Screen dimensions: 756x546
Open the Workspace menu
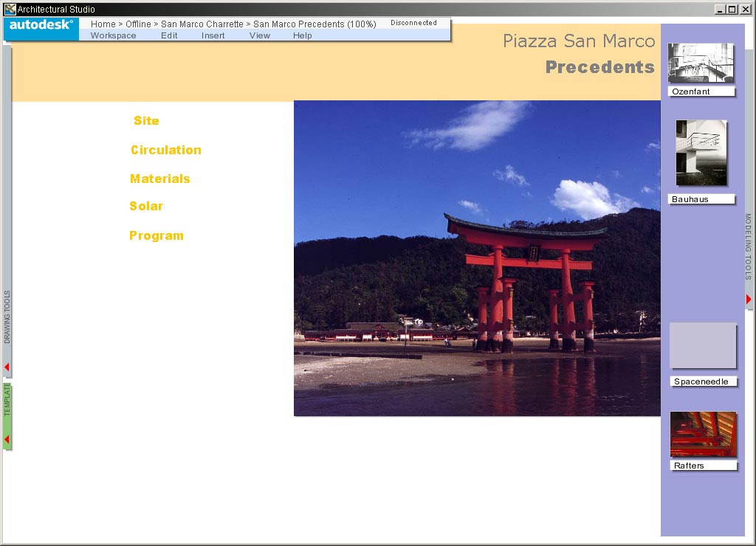pyautogui.click(x=113, y=35)
